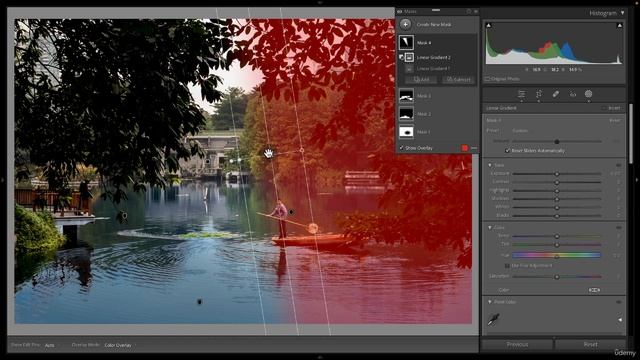
Task: Click the Saturation slider handle
Action: pyautogui.click(x=557, y=277)
